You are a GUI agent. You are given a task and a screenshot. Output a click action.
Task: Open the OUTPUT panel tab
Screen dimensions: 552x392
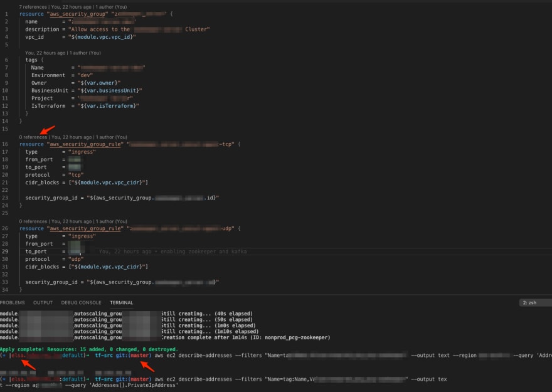[43, 302]
